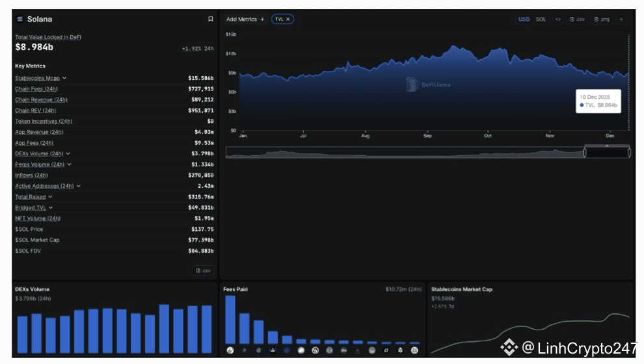Download chart image as .png
The image size is (644, 364).
[602, 19]
